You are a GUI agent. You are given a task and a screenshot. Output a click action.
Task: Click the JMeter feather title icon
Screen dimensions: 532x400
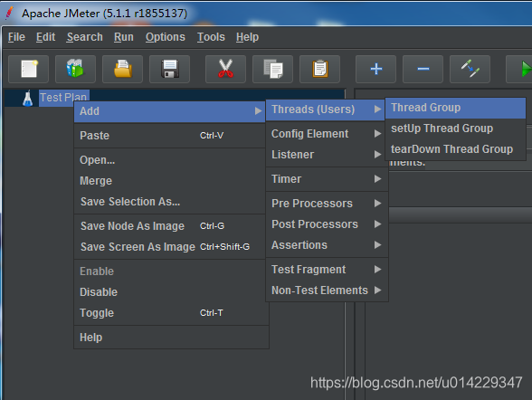coord(10,14)
